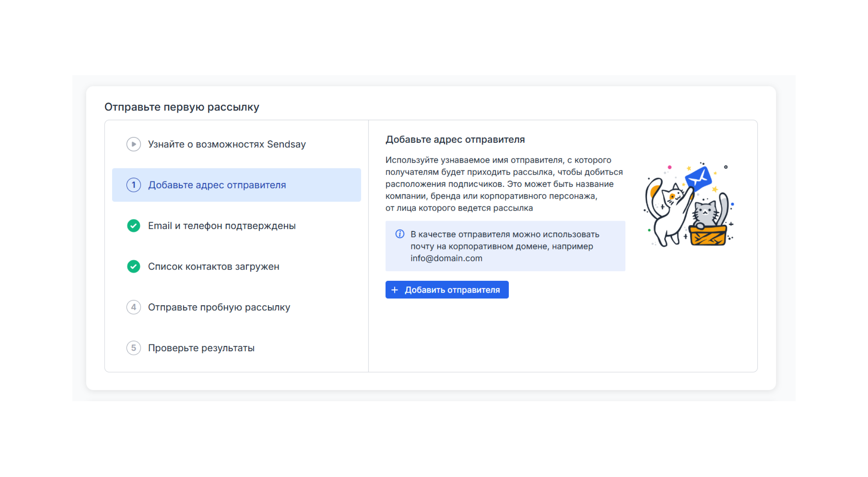Open the Список контактов загружен step
The height and width of the screenshot is (477, 868).
237,267
